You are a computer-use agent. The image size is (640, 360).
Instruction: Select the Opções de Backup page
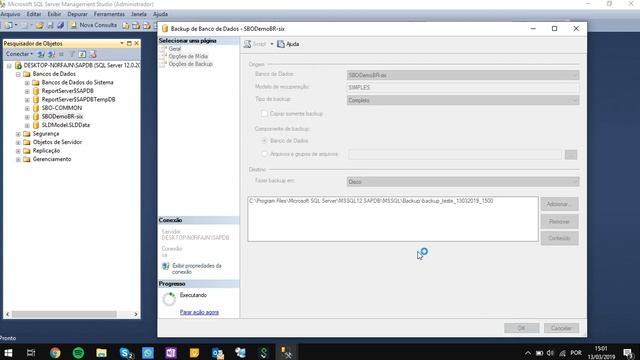(191, 64)
